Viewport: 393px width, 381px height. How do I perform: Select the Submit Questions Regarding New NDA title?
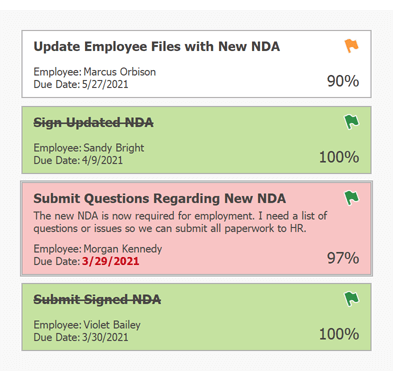pyautogui.click(x=160, y=199)
